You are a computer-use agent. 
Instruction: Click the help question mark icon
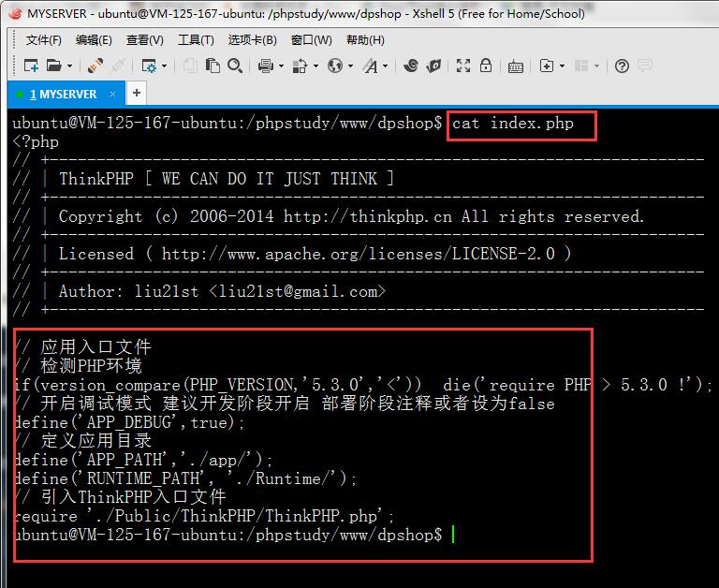[622, 66]
